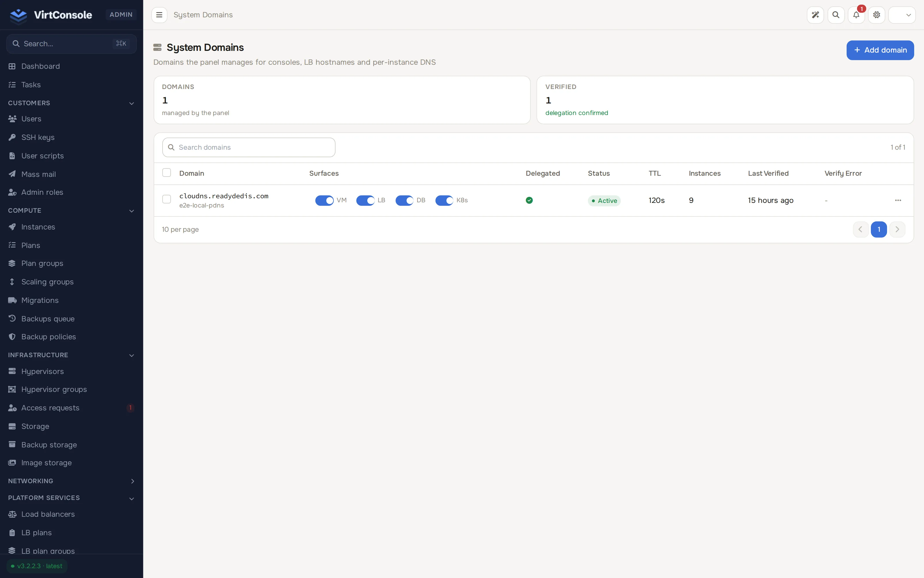Open Hypervisors in sidebar

71,371
